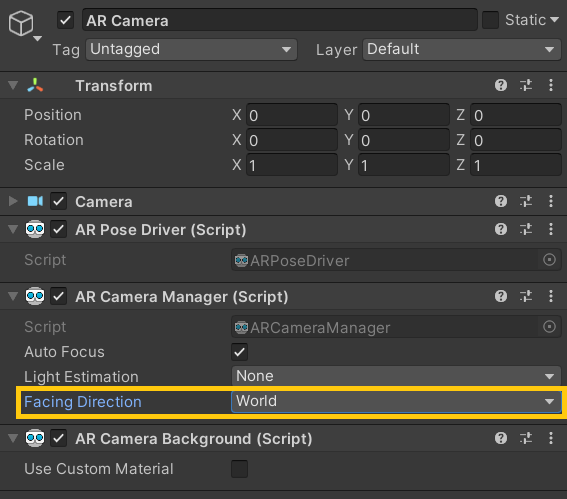
Task: Enable Use Custom Material checkbox
Action: [x=239, y=469]
